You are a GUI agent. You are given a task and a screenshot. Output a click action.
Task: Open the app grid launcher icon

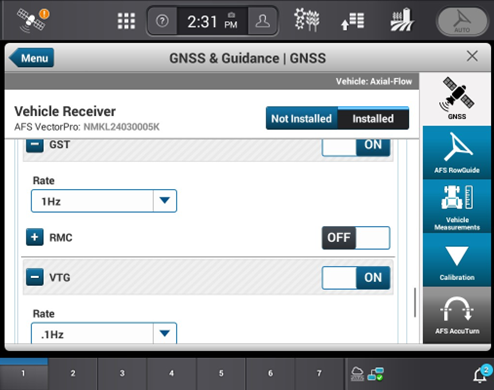[126, 21]
